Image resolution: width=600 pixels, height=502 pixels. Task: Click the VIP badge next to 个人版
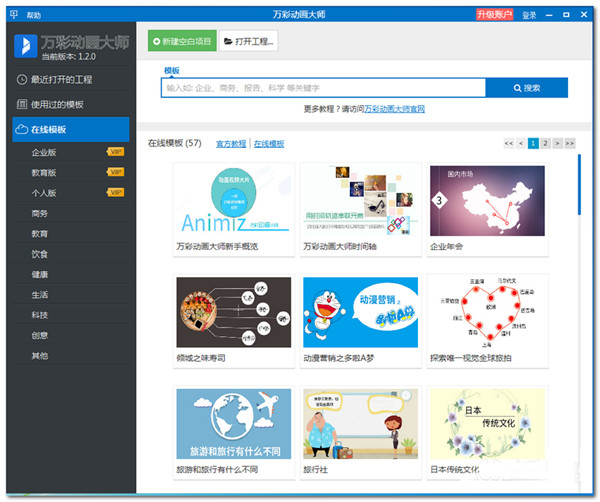coord(115,193)
